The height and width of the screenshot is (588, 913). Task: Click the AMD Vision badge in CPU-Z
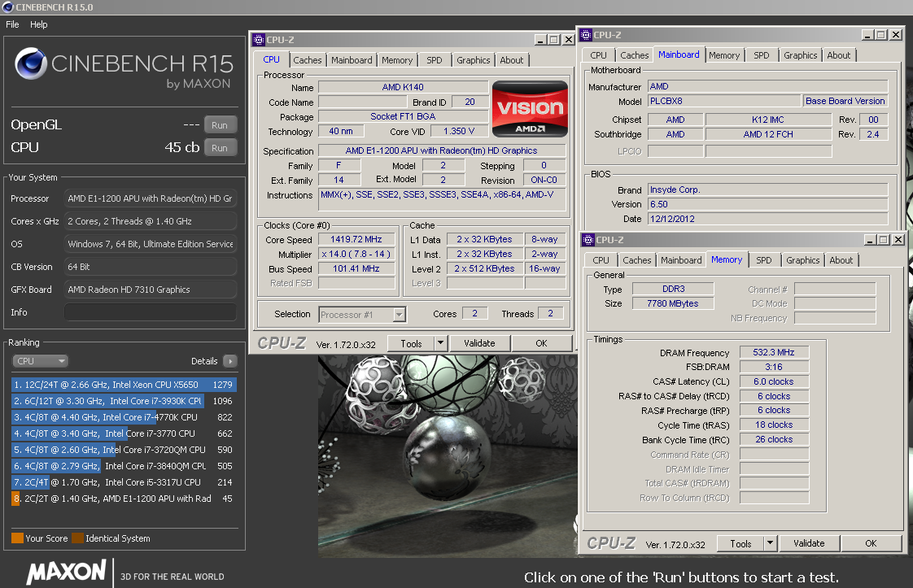530,109
